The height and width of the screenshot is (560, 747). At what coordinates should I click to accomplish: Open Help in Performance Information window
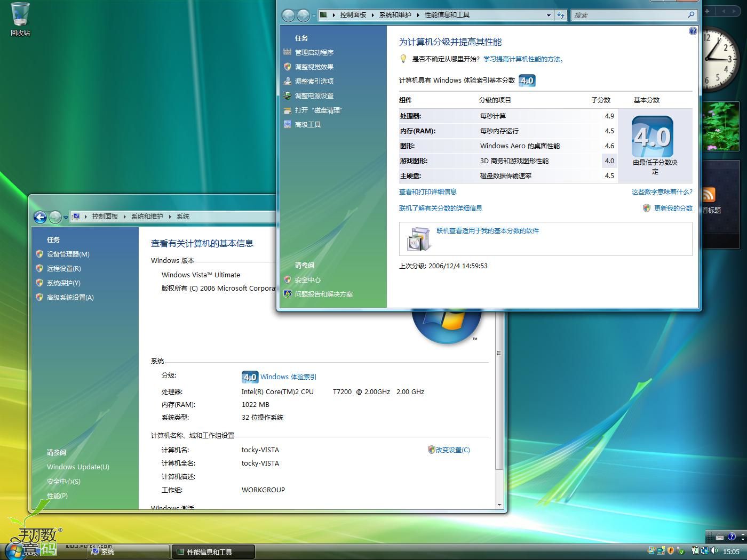point(693,31)
